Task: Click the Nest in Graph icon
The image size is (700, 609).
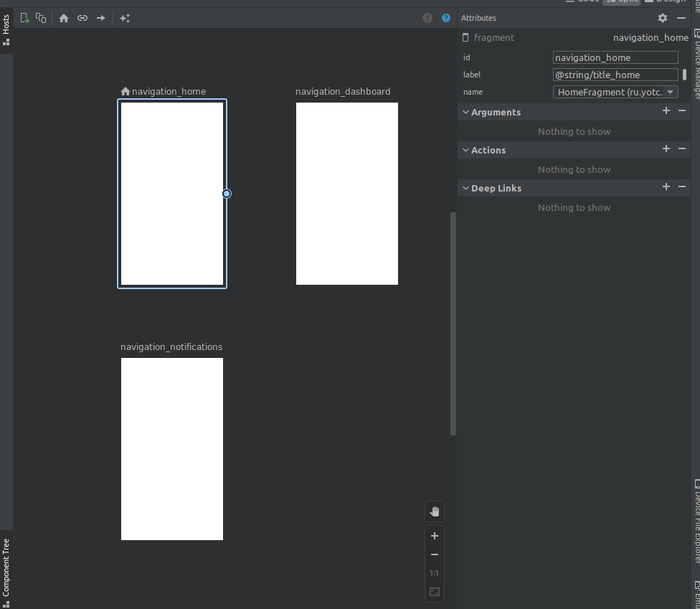Action: 42,18
